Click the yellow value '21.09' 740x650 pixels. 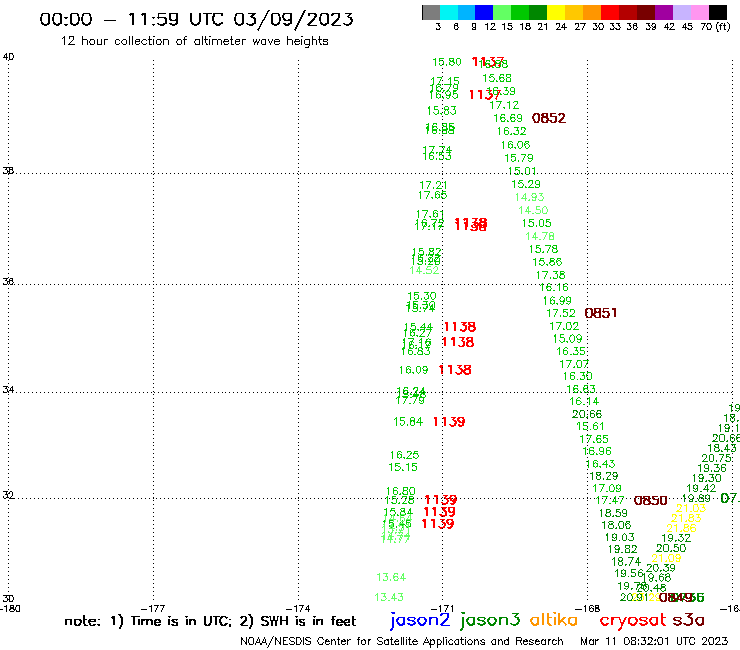(x=666, y=558)
